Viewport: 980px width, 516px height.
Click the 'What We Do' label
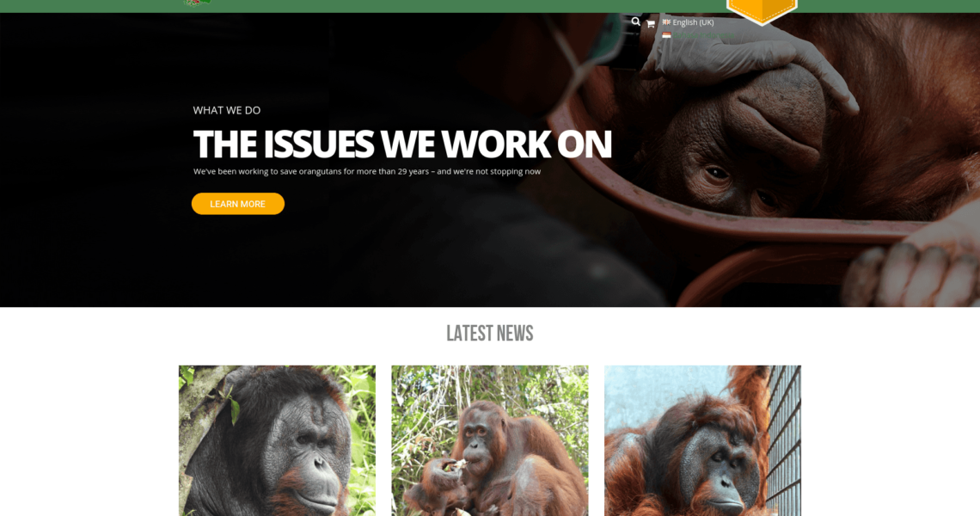coord(226,110)
